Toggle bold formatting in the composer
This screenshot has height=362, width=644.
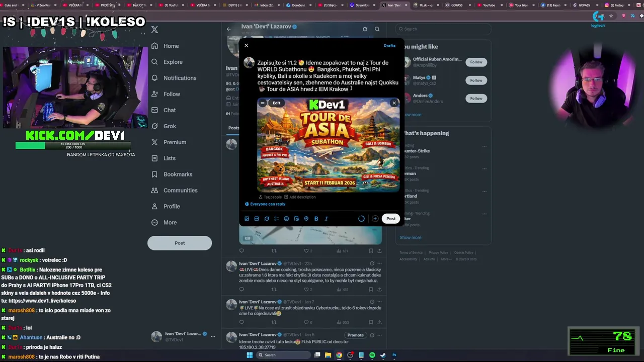pos(316,219)
